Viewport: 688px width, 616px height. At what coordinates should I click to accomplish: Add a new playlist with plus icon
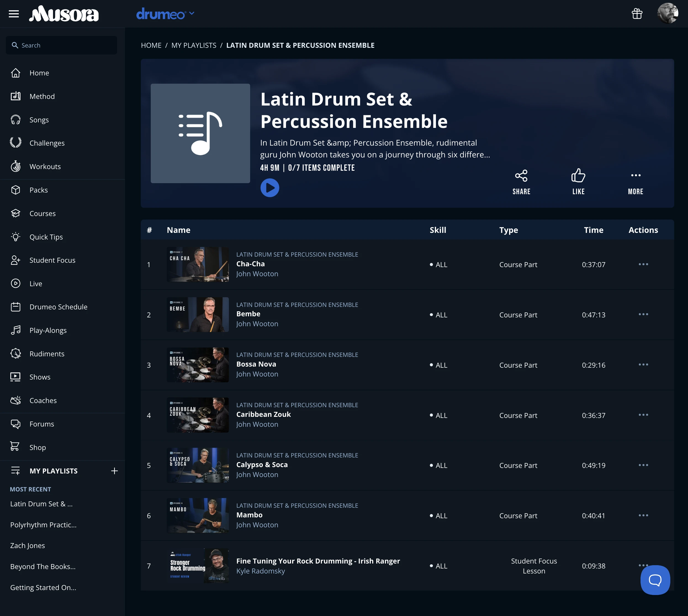(x=114, y=471)
